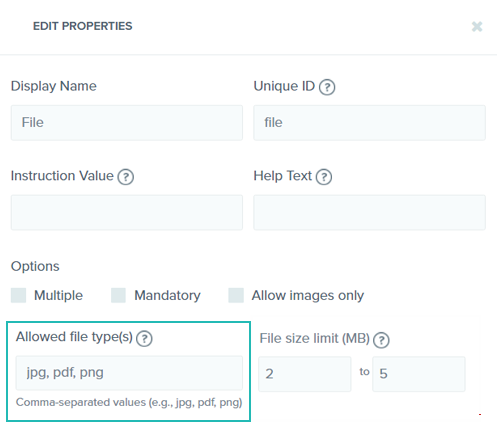498x436 pixels.
Task: Click the Multiple option label
Action: coord(58,296)
